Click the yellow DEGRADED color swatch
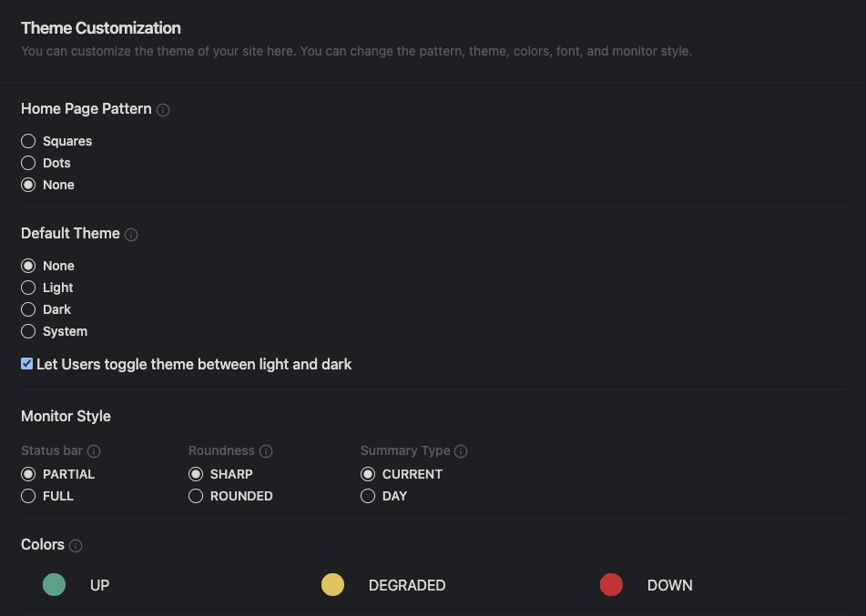The image size is (866, 616). (333, 585)
